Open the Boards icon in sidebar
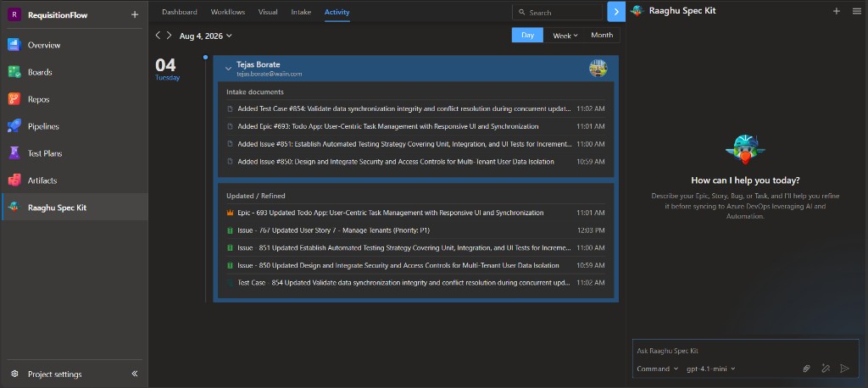Screen dimensions: 868x388 pos(14,72)
